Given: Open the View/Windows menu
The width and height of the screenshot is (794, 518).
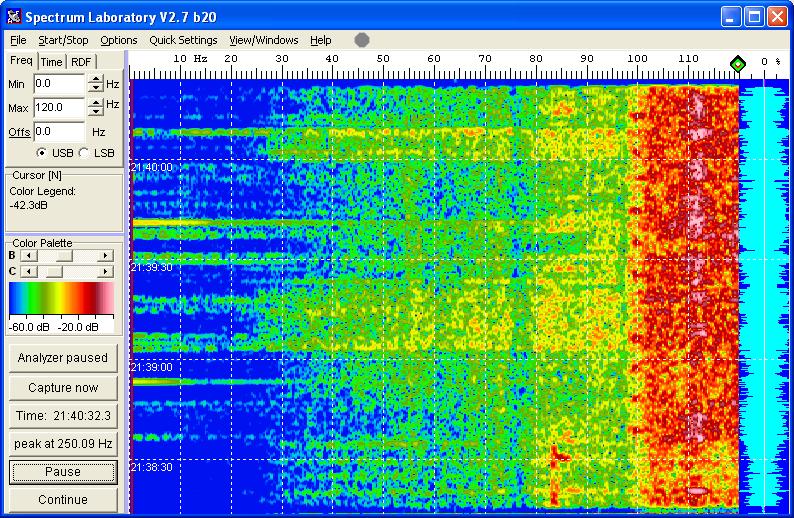Looking at the screenshot, I should pos(263,40).
